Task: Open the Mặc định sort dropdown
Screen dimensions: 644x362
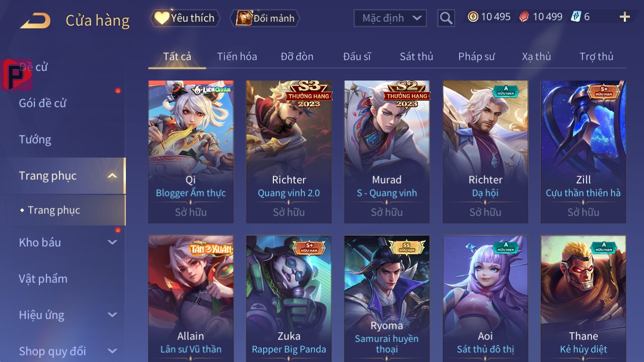Action: [390, 18]
